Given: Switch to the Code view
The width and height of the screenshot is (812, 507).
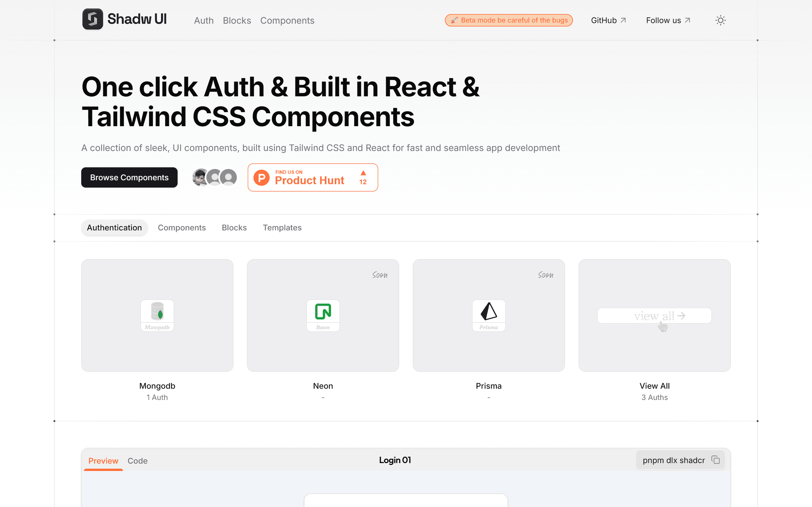Looking at the screenshot, I should (138, 461).
